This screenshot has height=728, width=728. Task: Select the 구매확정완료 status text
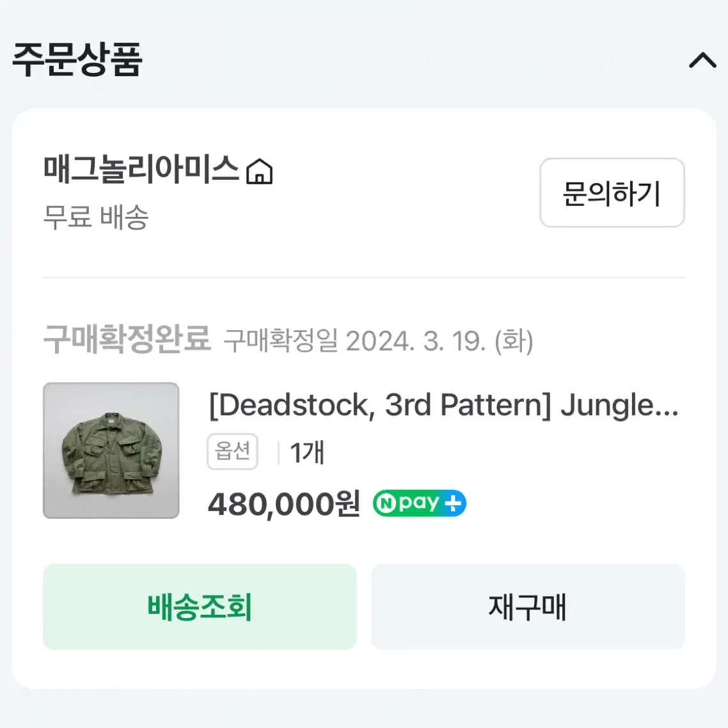(127, 340)
